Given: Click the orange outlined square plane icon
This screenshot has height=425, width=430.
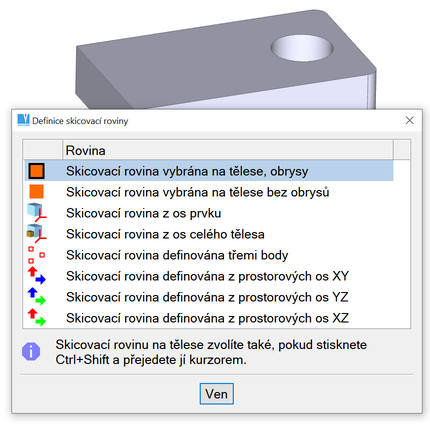Looking at the screenshot, I should (x=36, y=171).
